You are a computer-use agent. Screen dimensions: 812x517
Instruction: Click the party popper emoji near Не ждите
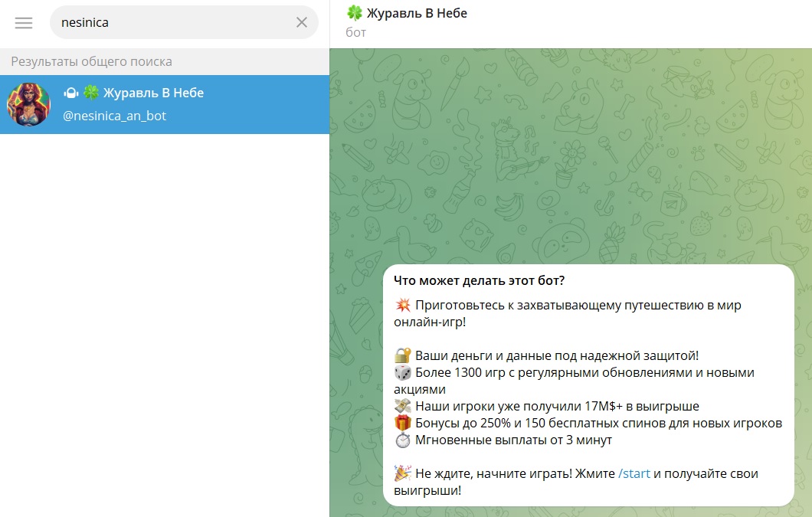click(402, 473)
